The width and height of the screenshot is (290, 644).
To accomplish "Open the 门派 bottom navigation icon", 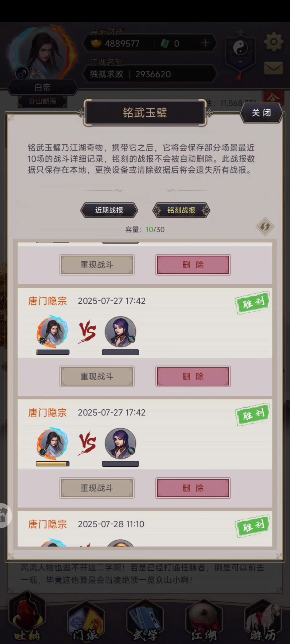I will (x=86, y=620).
